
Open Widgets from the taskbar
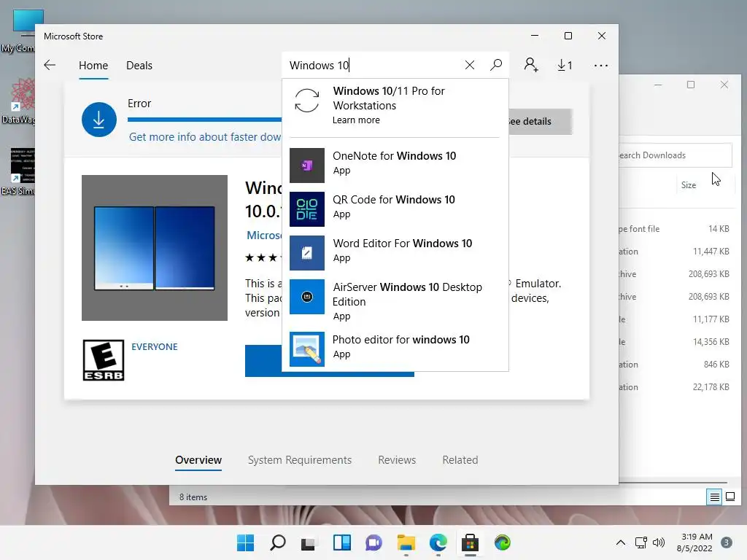click(x=342, y=542)
